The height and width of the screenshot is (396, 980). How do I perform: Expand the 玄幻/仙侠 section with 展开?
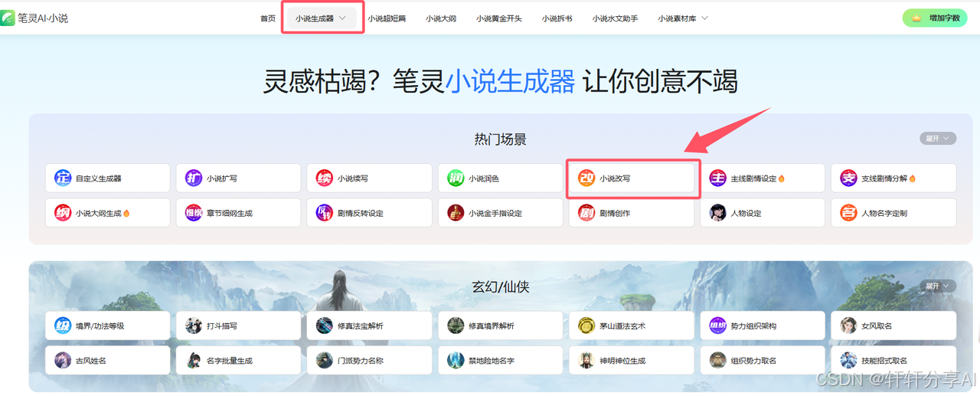tap(938, 286)
